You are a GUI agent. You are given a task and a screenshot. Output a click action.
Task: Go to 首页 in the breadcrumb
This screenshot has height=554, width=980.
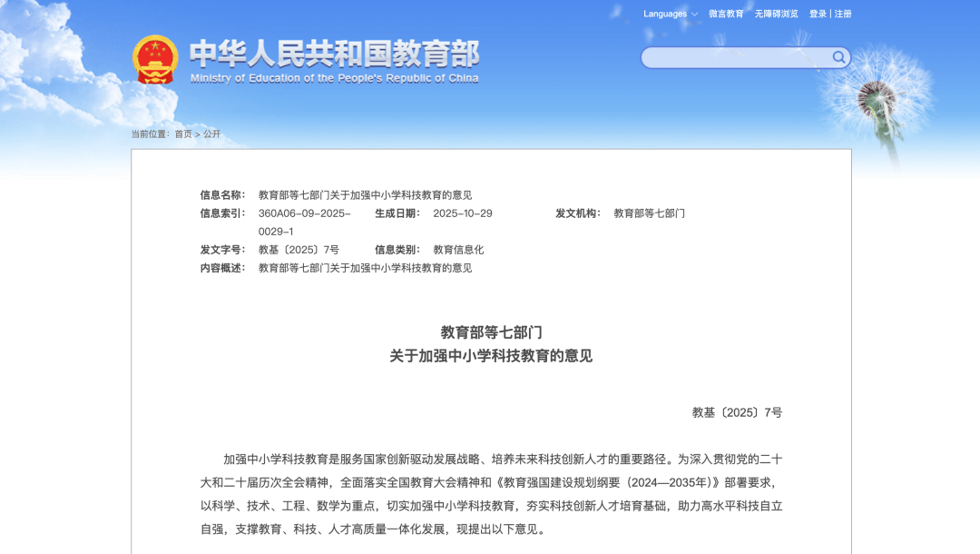183,134
